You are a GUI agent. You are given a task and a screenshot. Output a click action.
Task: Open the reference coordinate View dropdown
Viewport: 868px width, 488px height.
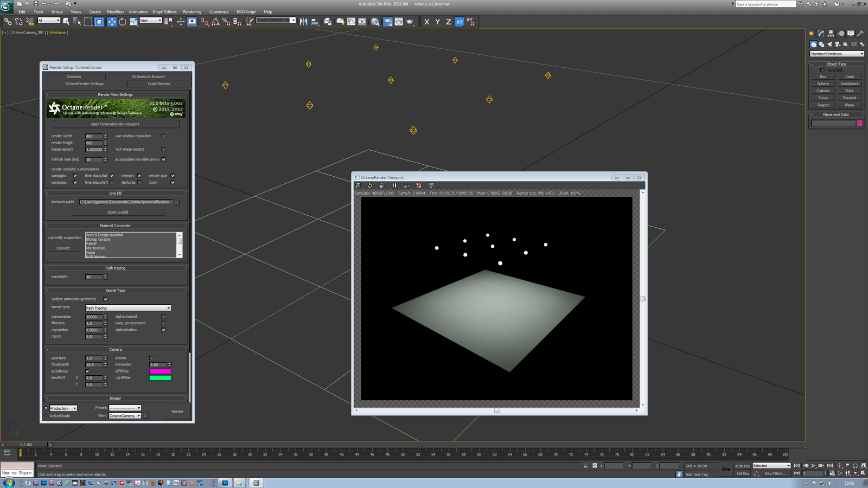151,21
